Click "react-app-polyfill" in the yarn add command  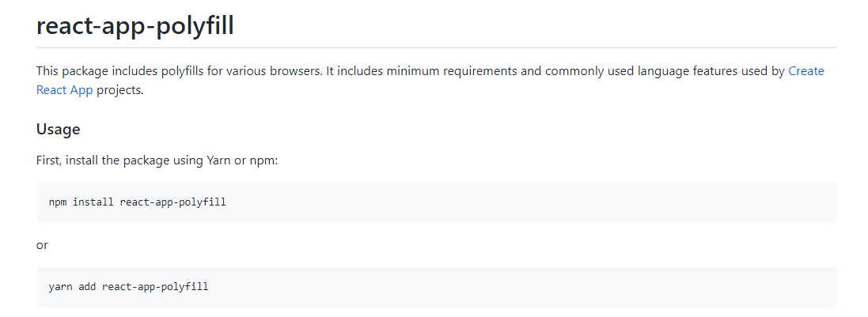[x=155, y=287]
